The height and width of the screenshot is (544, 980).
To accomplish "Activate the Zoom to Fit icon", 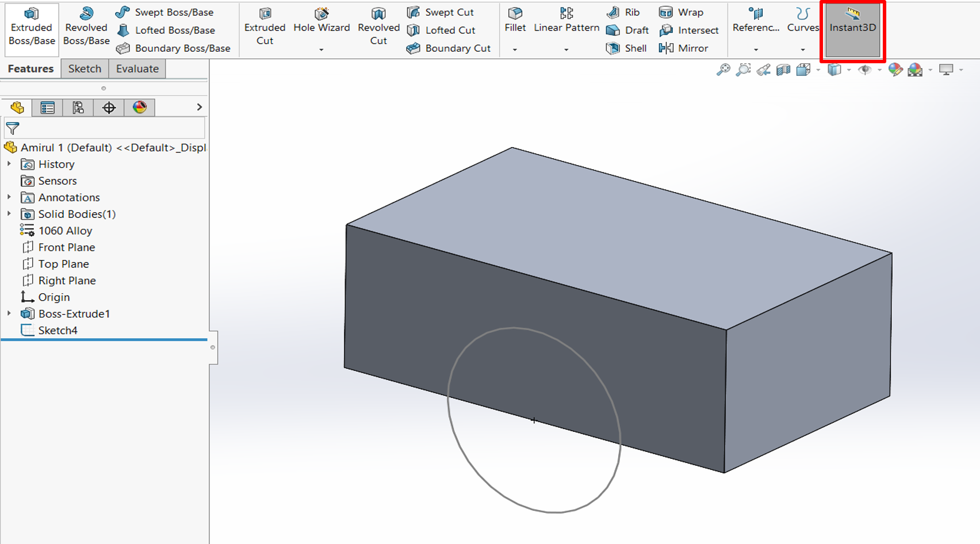I will pos(723,69).
